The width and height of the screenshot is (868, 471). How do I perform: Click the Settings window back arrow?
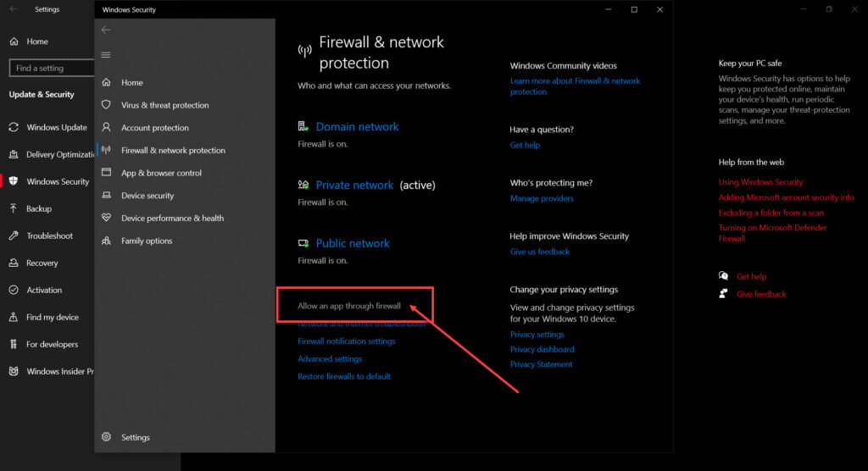pyautogui.click(x=14, y=9)
